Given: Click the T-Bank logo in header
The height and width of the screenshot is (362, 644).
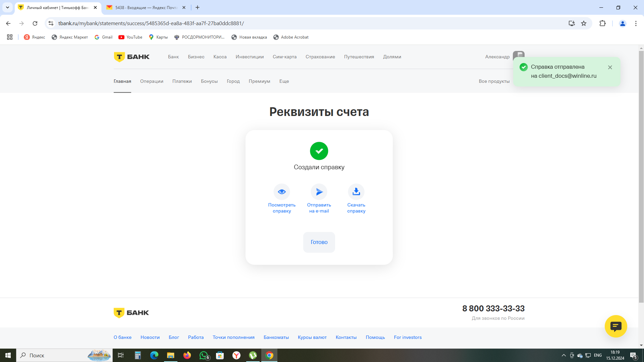Looking at the screenshot, I should pos(131,57).
